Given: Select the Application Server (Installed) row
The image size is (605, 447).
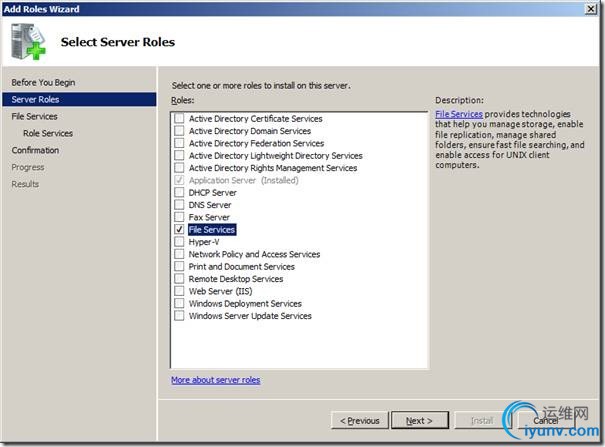Looking at the screenshot, I should tap(243, 180).
